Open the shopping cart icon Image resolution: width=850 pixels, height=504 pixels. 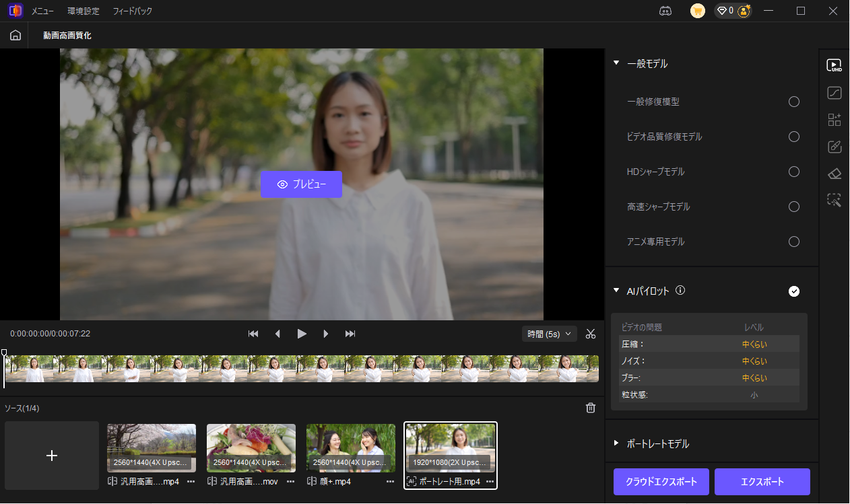click(698, 11)
